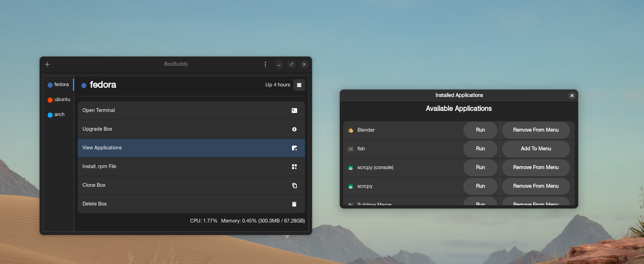Image resolution: width=644 pixels, height=264 pixels.
Task: Click the blue dot icon beside the fedora heading
Action: 84,85
